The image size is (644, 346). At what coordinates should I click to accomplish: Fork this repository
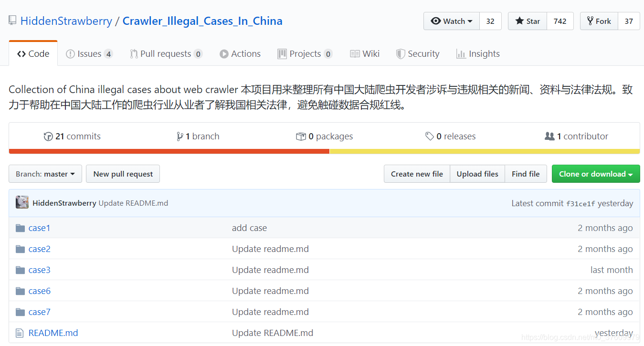coord(599,21)
